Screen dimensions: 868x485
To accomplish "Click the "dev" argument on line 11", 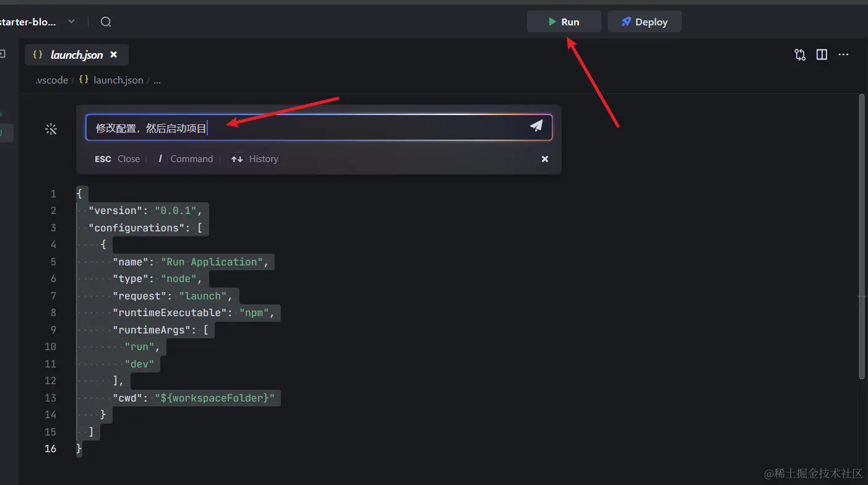I will coord(140,364).
